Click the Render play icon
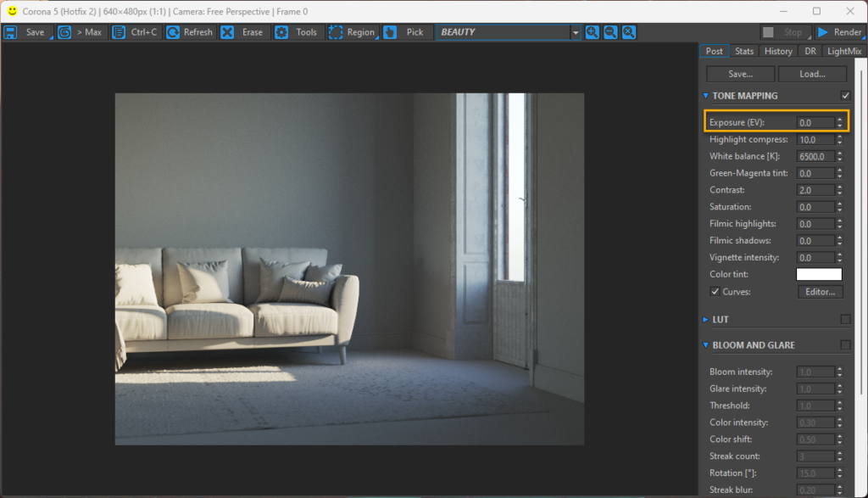 [823, 32]
